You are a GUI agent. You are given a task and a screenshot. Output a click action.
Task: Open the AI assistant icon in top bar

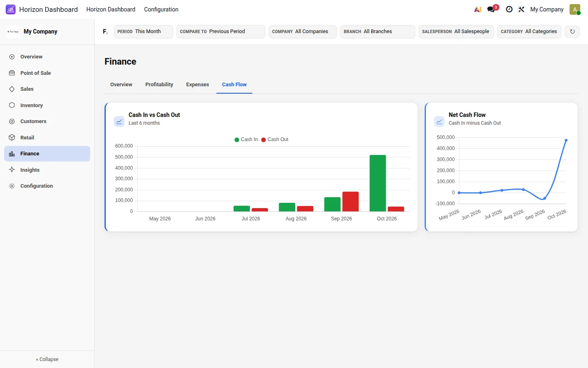click(478, 9)
